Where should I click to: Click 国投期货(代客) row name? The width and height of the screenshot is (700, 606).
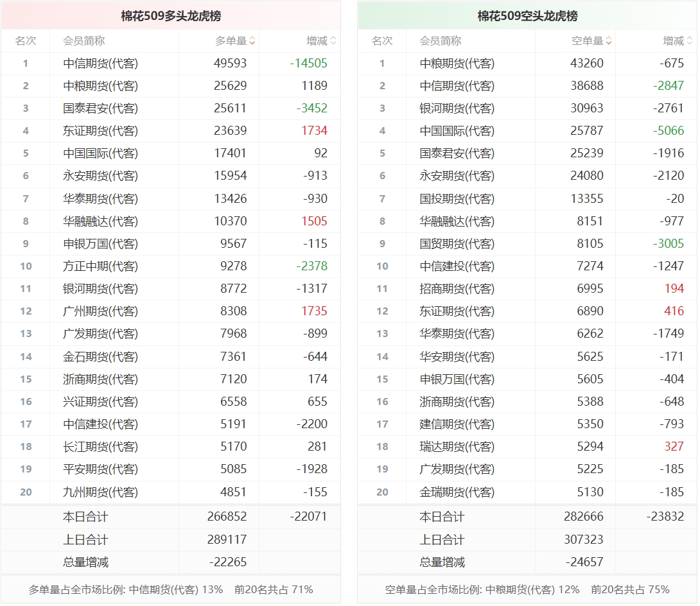(x=457, y=198)
